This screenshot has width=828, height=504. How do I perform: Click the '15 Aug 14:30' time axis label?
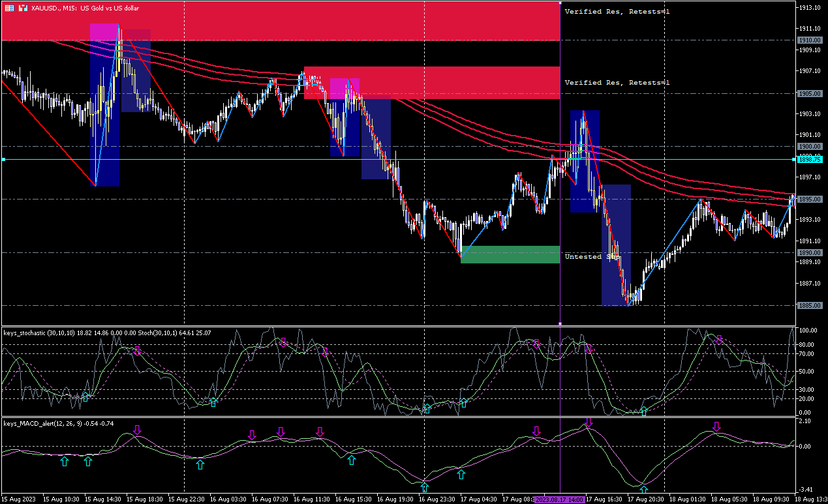coord(103,499)
